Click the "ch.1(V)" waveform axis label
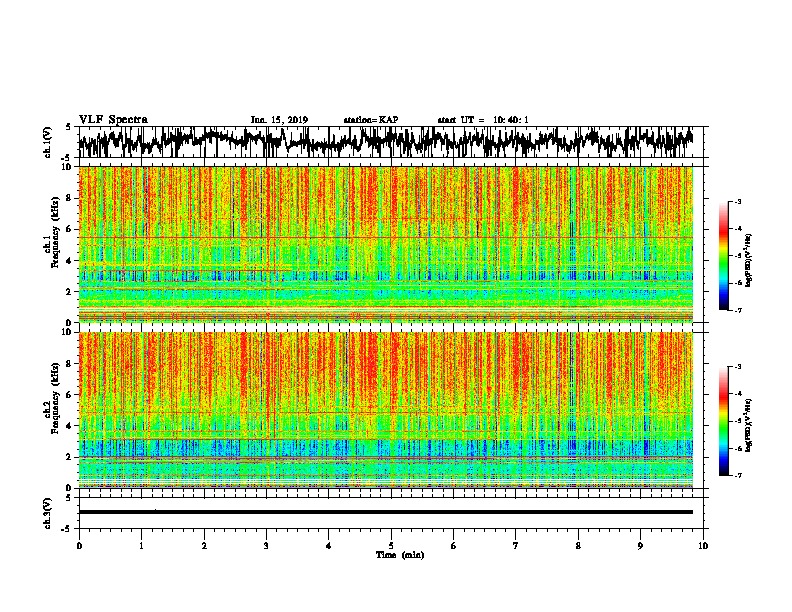 point(47,142)
